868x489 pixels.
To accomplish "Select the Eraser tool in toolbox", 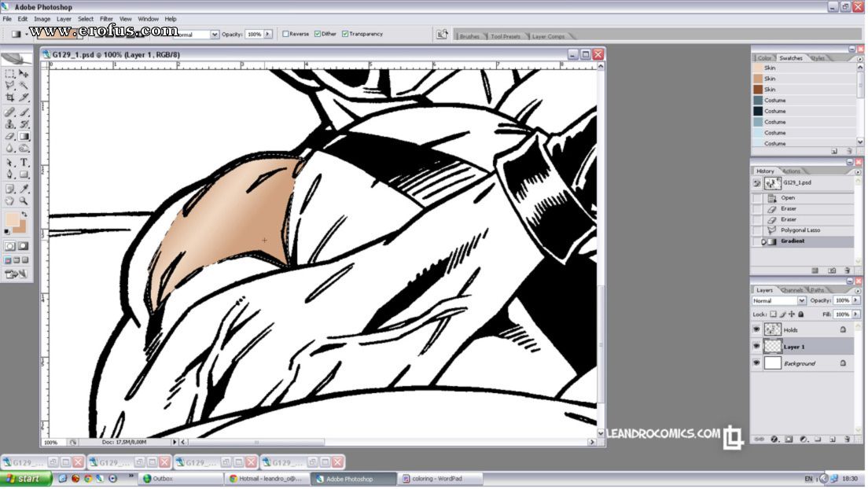I will click(x=10, y=136).
